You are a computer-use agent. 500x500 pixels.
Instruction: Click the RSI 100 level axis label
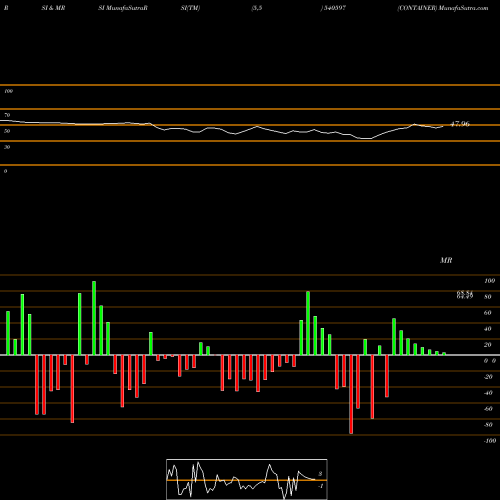8,91
